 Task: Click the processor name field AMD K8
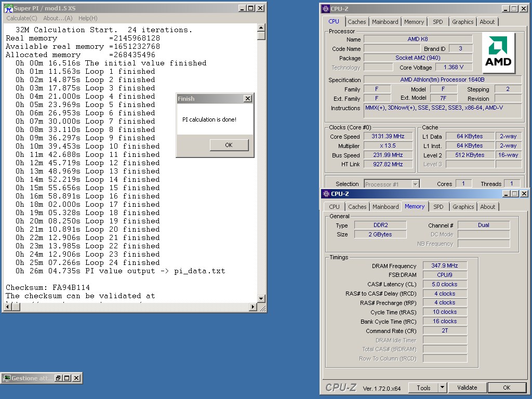click(x=418, y=39)
